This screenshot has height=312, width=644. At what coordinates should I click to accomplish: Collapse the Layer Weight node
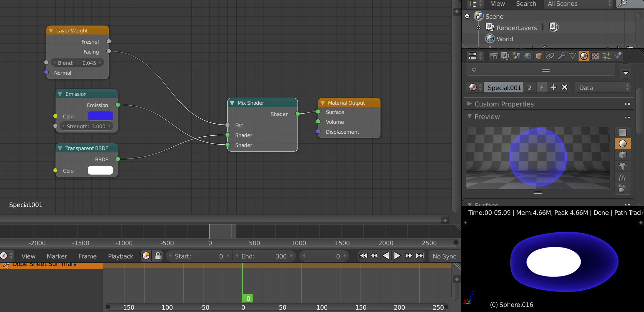[51, 31]
